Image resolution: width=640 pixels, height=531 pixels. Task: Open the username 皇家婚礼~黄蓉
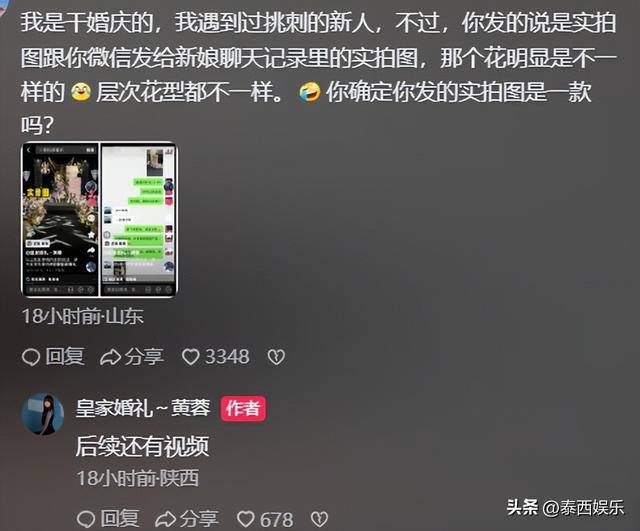pyautogui.click(x=143, y=408)
